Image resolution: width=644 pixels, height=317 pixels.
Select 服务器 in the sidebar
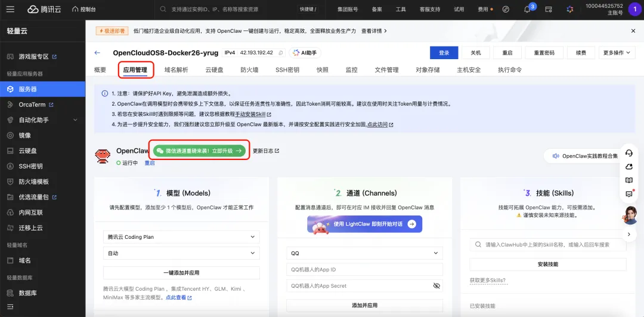pos(43,89)
